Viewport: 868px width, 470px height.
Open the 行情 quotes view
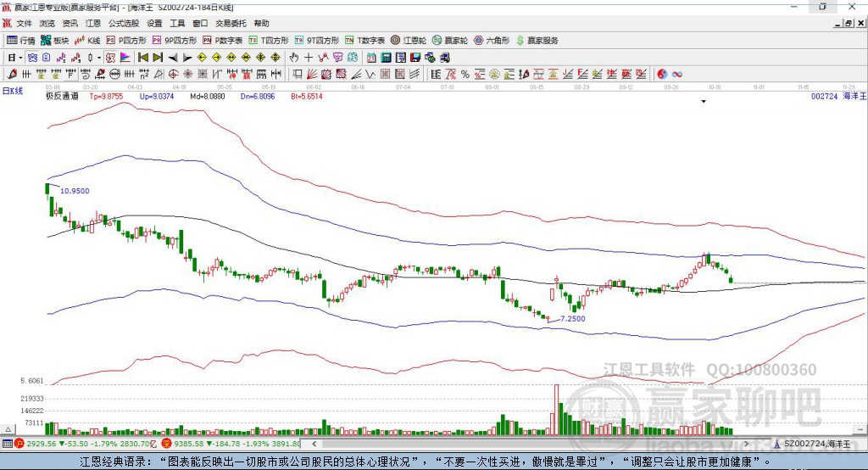point(20,41)
